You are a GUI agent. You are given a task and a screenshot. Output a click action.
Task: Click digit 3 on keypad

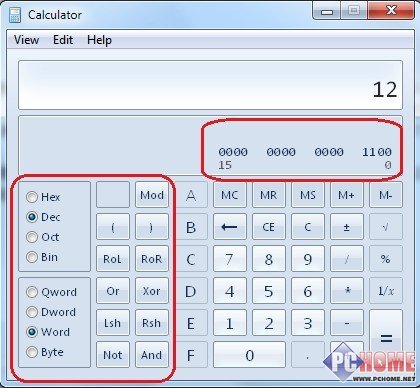(308, 323)
